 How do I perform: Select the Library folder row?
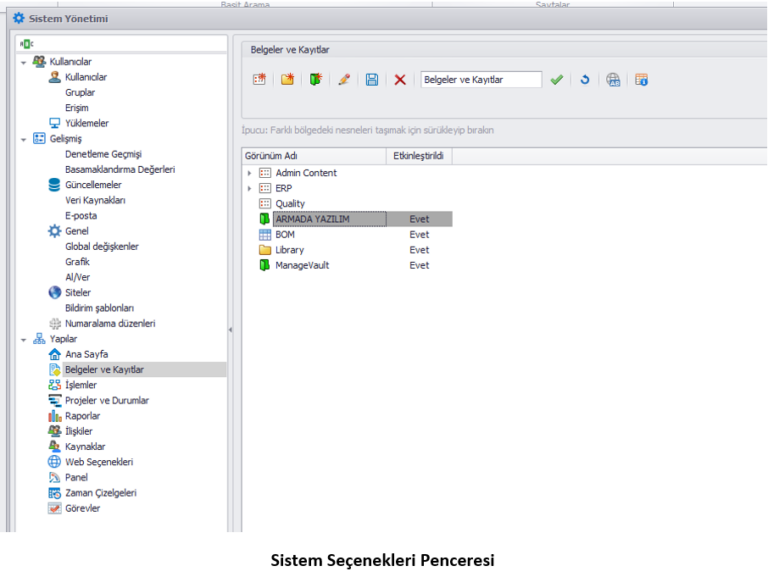tap(289, 250)
